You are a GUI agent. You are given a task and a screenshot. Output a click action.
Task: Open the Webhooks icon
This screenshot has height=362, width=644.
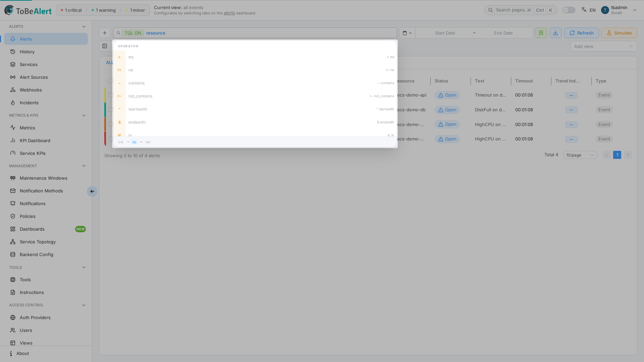[x=13, y=90]
